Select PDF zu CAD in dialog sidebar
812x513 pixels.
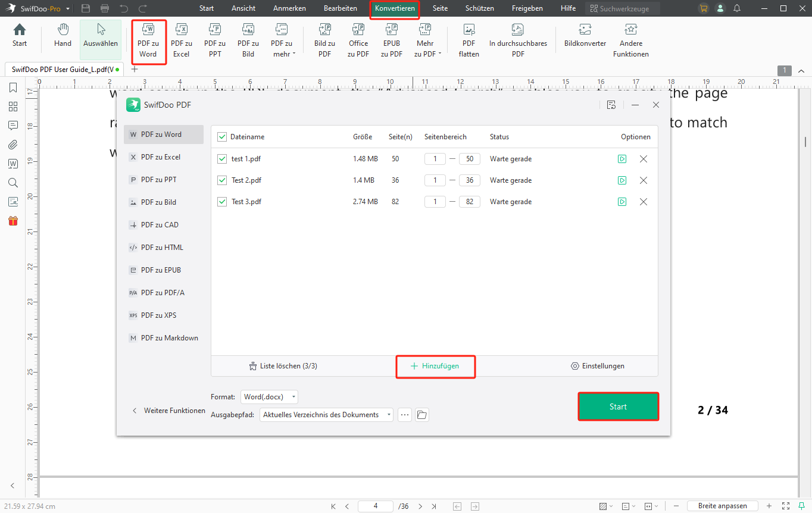click(x=164, y=225)
